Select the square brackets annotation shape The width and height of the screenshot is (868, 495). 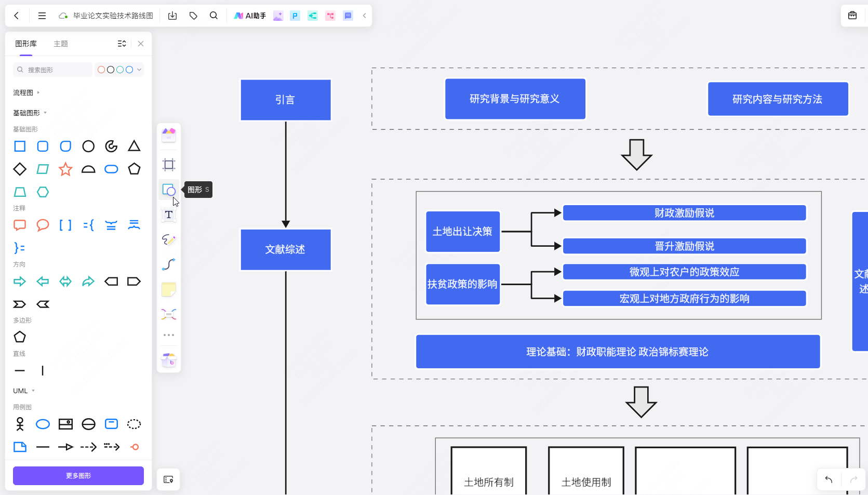(x=65, y=225)
